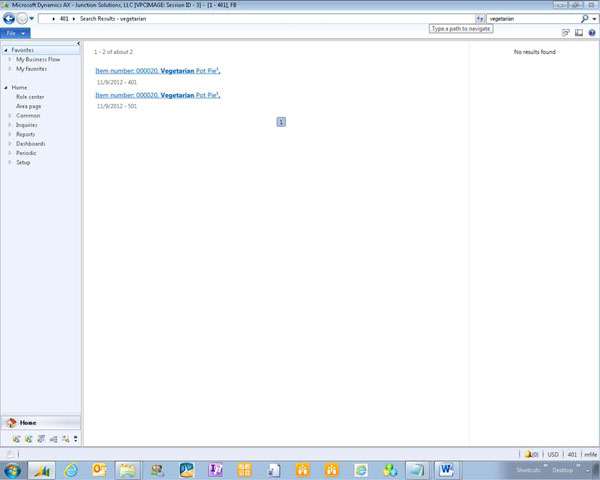Image resolution: width=600 pixels, height=480 pixels.
Task: Click the third module shortcut icon under Home
Action: 41,439
